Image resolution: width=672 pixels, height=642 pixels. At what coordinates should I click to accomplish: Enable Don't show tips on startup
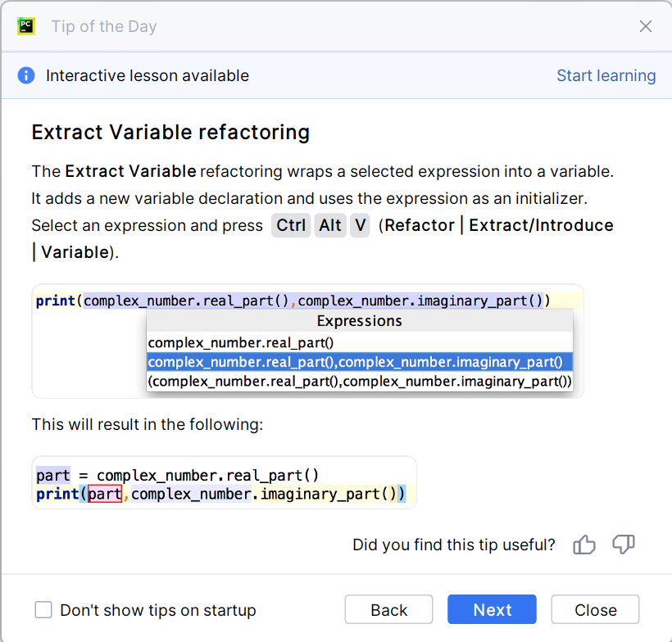tap(43, 610)
